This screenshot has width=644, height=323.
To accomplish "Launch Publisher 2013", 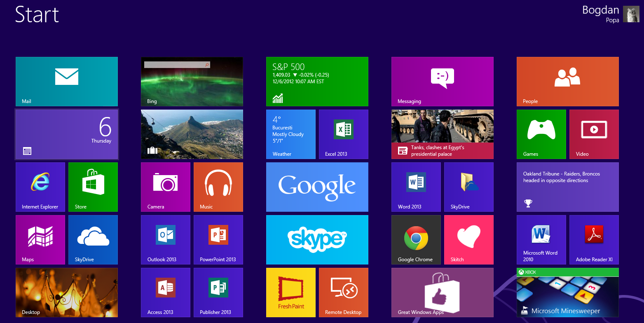I will 218,293.
